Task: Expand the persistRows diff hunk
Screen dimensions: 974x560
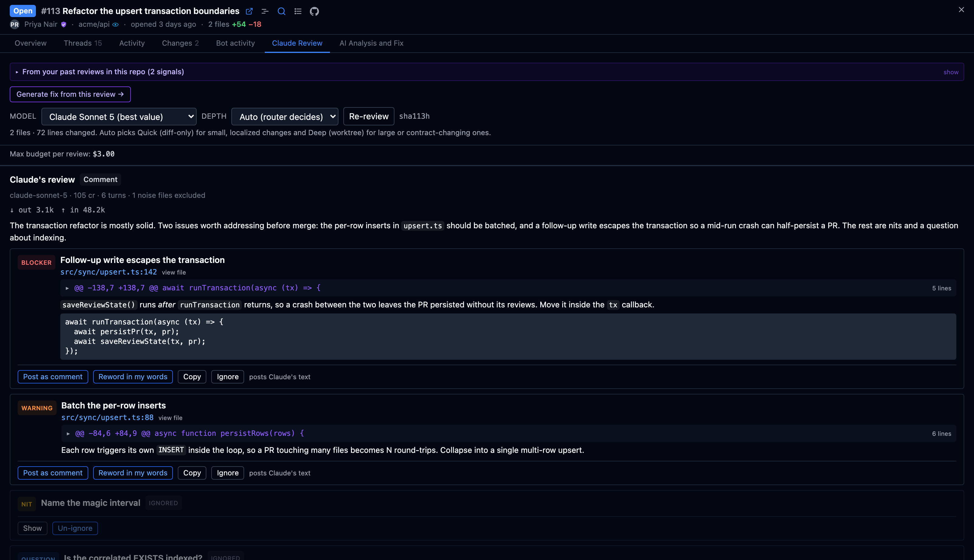Action: 509,433
